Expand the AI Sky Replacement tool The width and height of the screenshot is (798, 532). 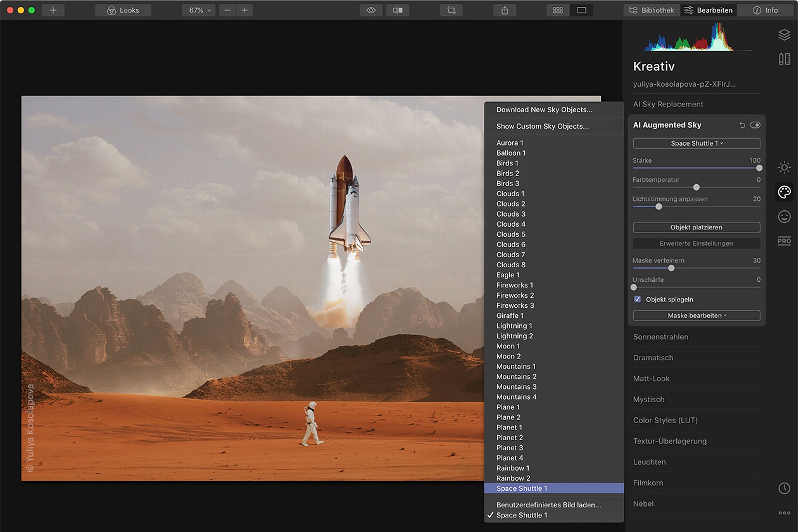tap(668, 104)
